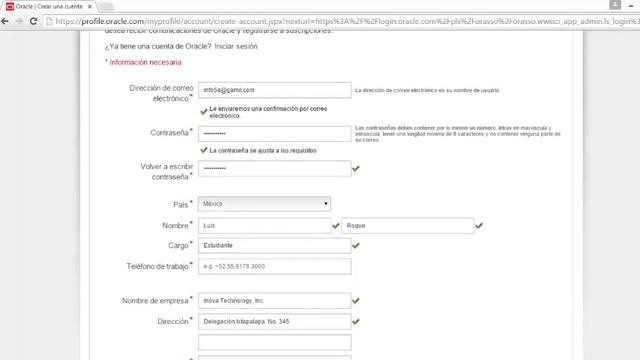Open the Chrome user profile icon
The width and height of the screenshot is (640, 360).
pos(615,5)
